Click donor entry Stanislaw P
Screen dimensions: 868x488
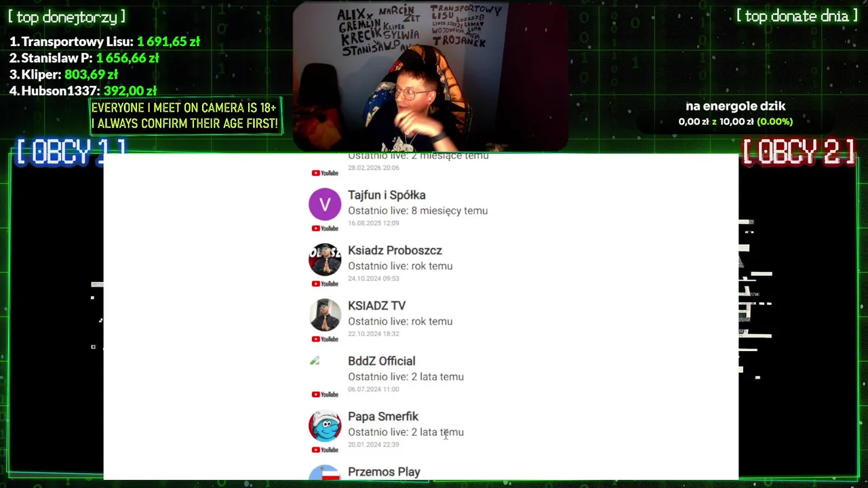coord(84,58)
